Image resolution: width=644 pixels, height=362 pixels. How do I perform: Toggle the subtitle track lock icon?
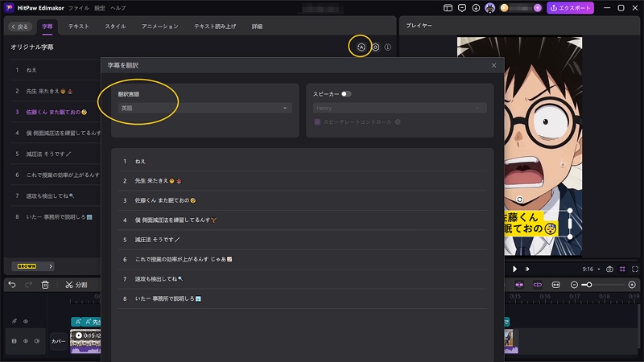pyautogui.click(x=14, y=321)
